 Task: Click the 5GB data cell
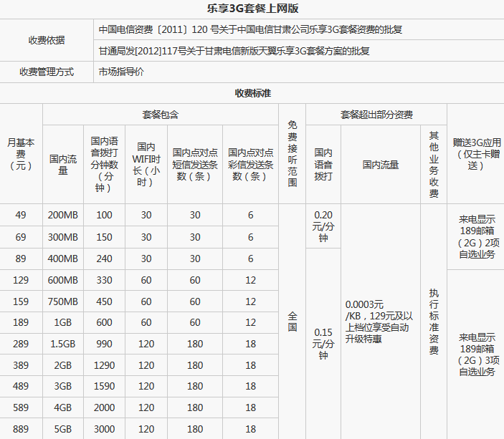[63, 429]
